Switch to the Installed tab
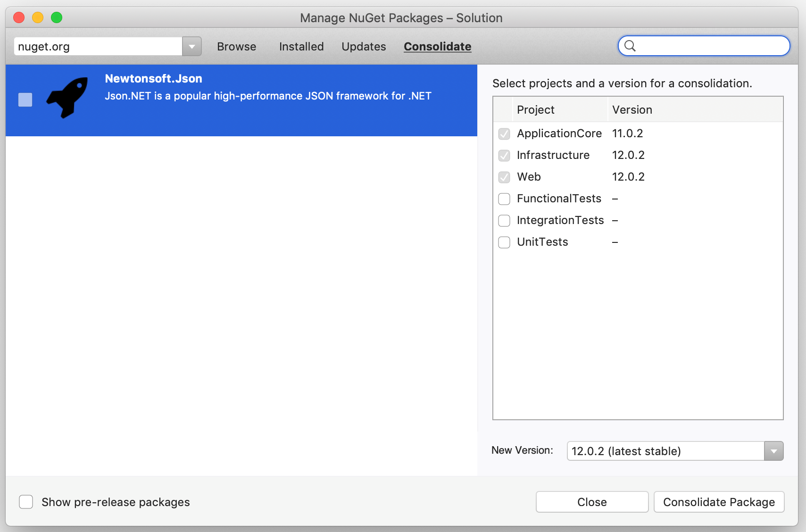806x532 pixels. click(301, 46)
